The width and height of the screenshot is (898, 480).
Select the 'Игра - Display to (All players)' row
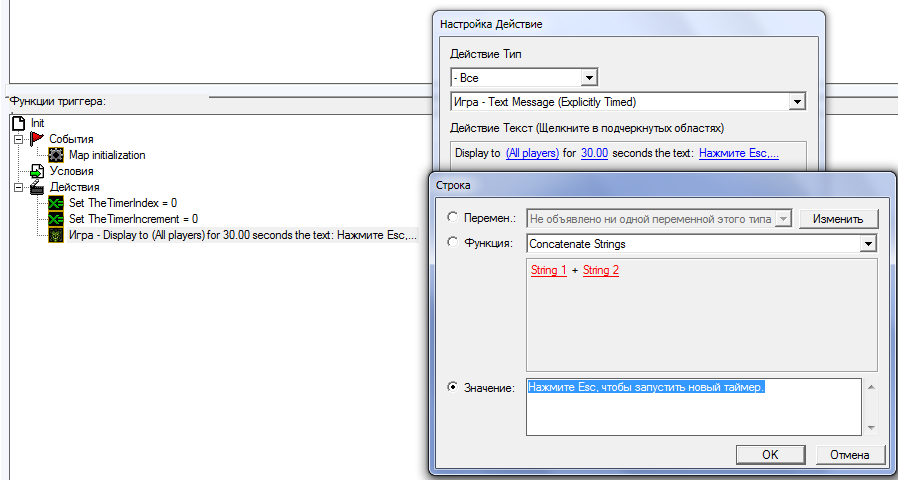coord(243,235)
